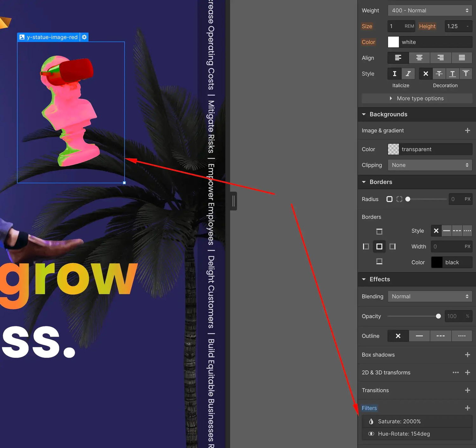Apply underline decoration icon
476x448 pixels.
(453, 74)
